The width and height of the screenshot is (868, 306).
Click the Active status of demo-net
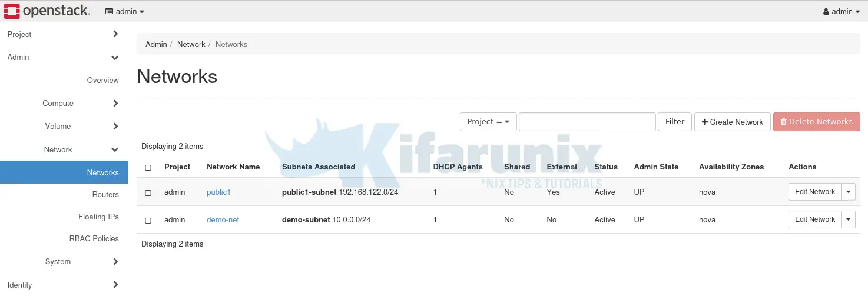(605, 219)
